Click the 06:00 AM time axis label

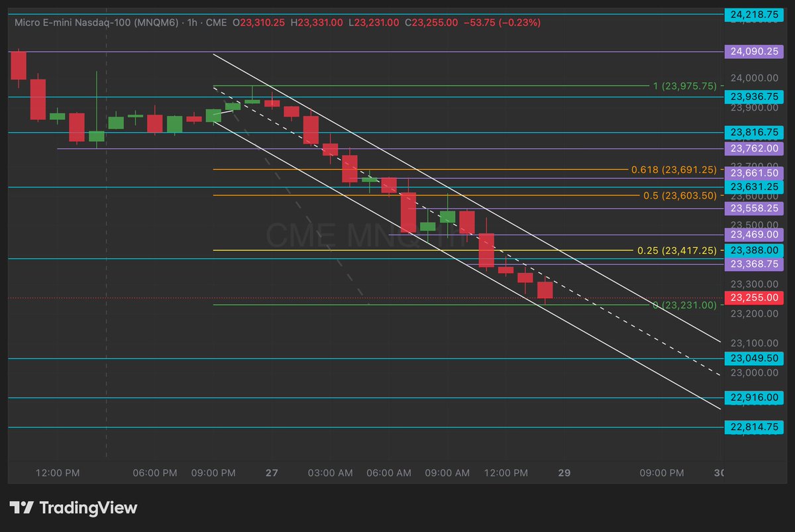click(389, 473)
